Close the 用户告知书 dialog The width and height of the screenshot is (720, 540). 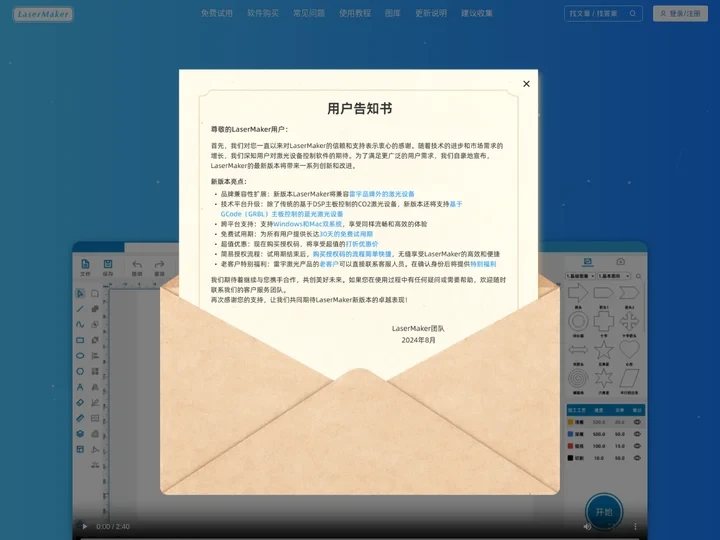tap(526, 84)
